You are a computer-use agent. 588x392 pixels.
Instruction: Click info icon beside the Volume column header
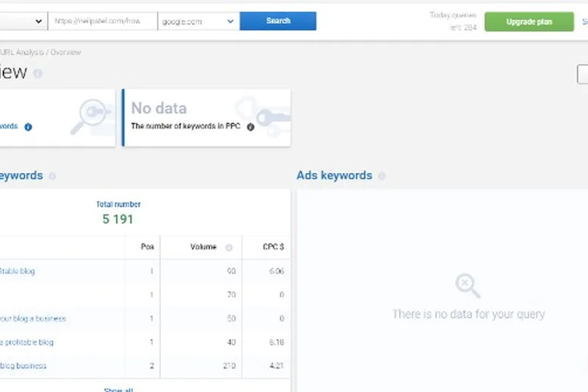[x=229, y=248]
